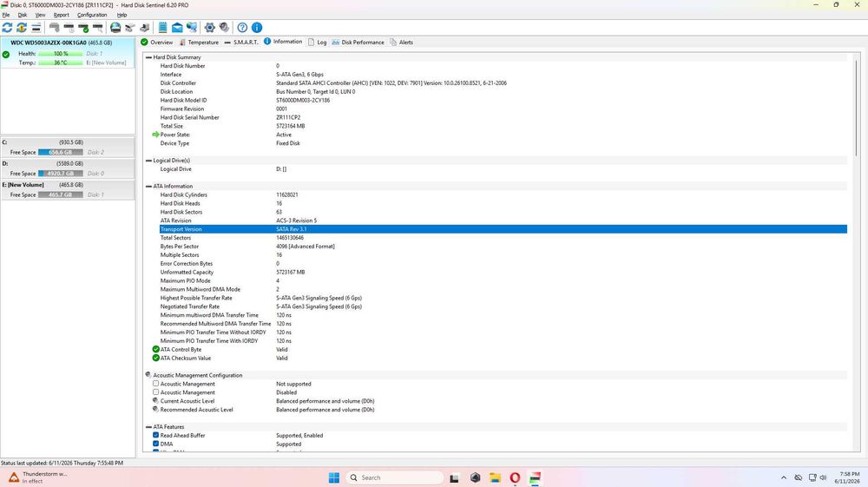Collapse the ATA Information section
Image resolution: width=868 pixels, height=487 pixels.
(148, 186)
